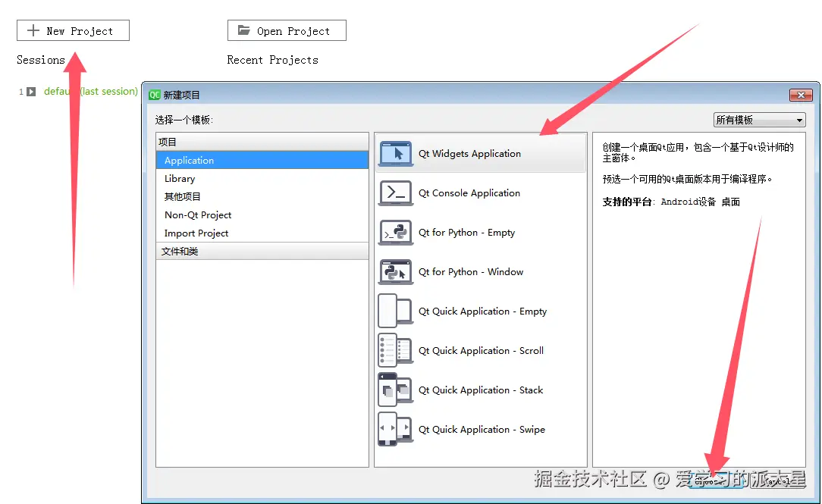The width and height of the screenshot is (822, 504).
Task: Click the plus icon in New Project
Action: click(x=33, y=30)
